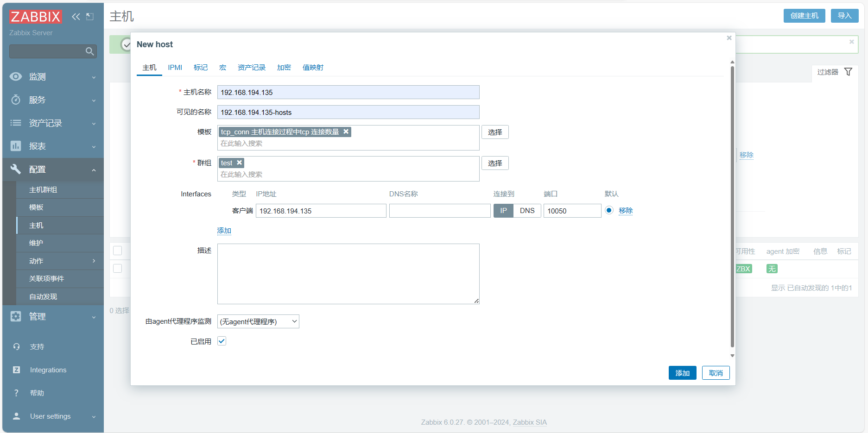Collapse the sidebar with double-chevron icon

[x=76, y=17]
